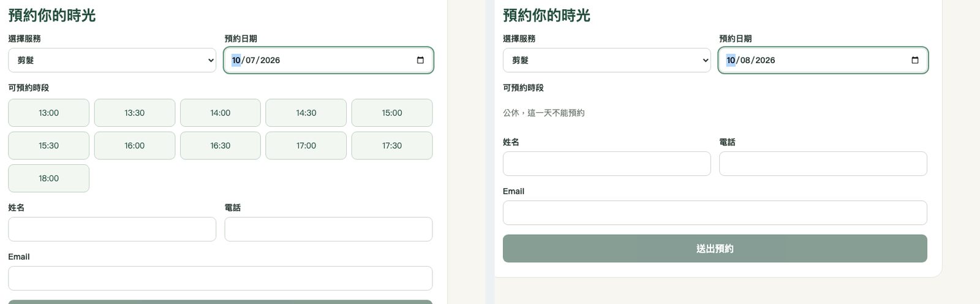Image resolution: width=980 pixels, height=304 pixels.
Task: Click the 公休，這一天不能預約 notice text
Action: (544, 113)
